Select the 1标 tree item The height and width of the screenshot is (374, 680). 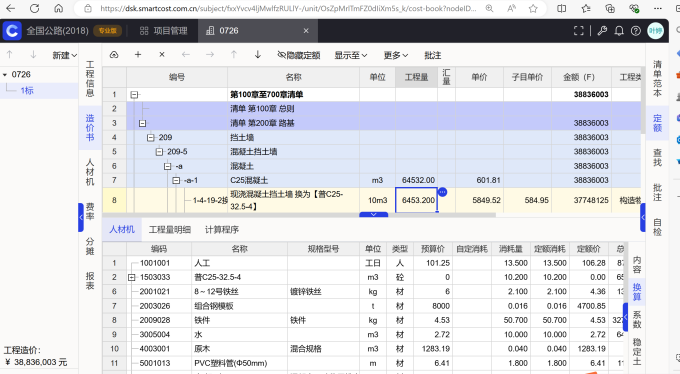[27, 90]
